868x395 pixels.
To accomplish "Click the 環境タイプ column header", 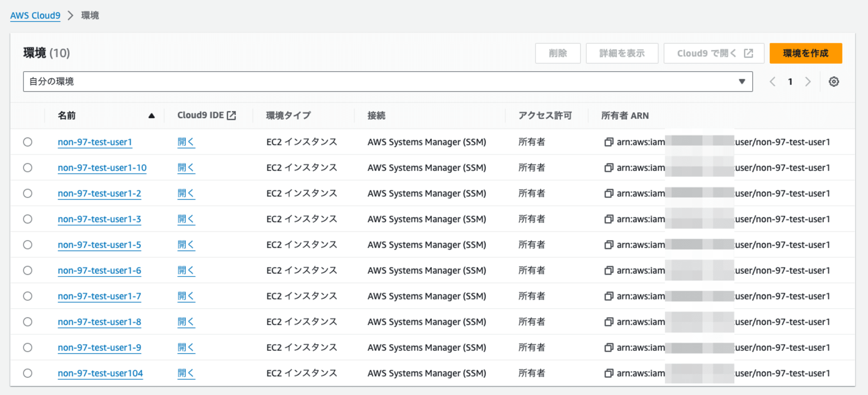I will click(x=289, y=115).
